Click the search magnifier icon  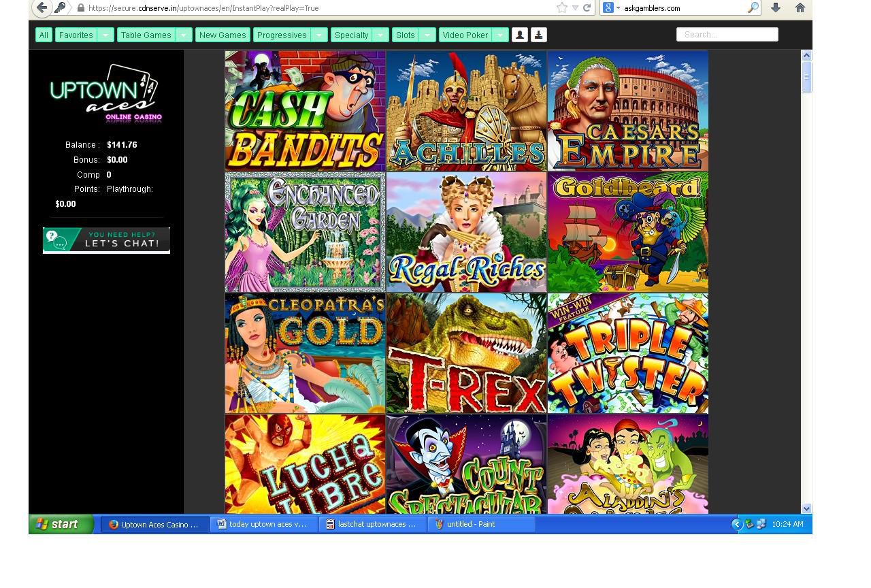tap(753, 8)
